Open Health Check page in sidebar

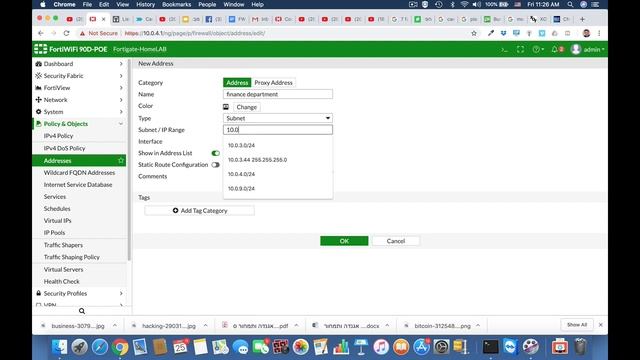(62, 281)
